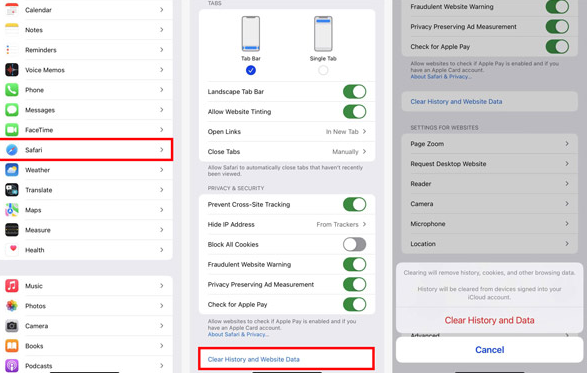Choose the Single Tab radio button
Image resolution: width=588 pixels, height=373 pixels.
coord(323,70)
